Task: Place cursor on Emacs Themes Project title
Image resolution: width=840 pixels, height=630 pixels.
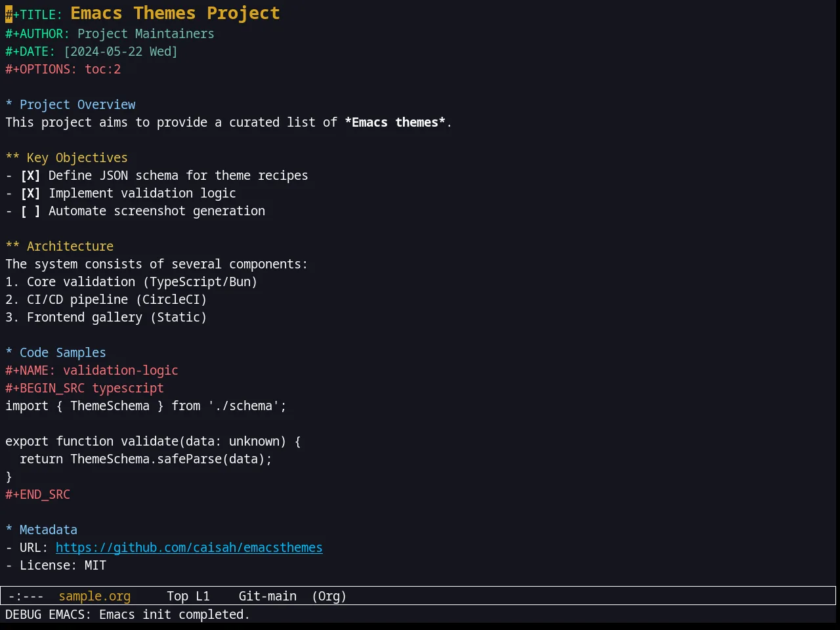Action: click(x=175, y=13)
